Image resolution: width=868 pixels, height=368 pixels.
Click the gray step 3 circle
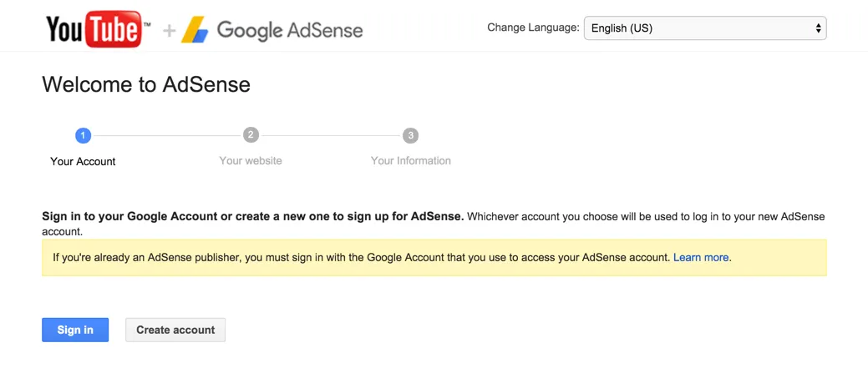[410, 135]
